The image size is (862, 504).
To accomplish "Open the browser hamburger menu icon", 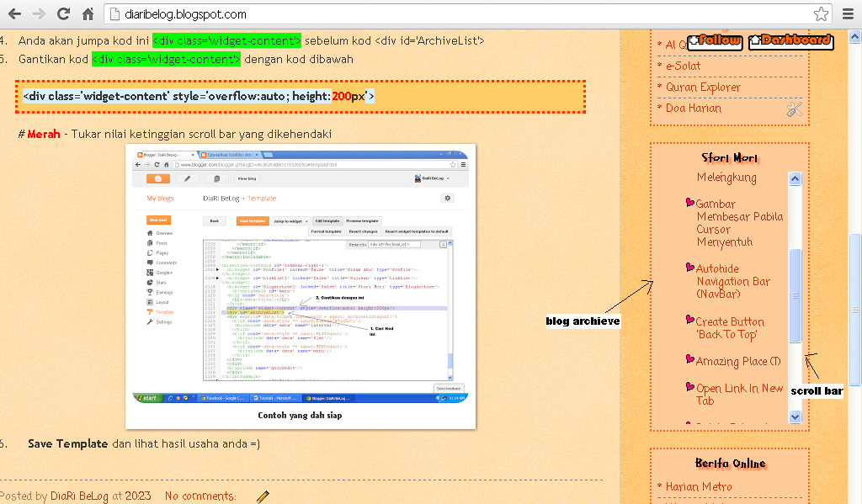I will click(x=849, y=13).
